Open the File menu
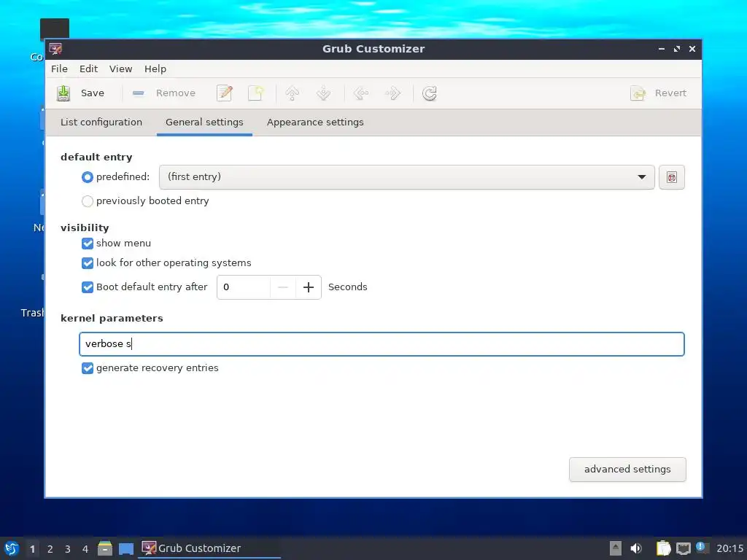This screenshot has height=560, width=747. point(59,69)
